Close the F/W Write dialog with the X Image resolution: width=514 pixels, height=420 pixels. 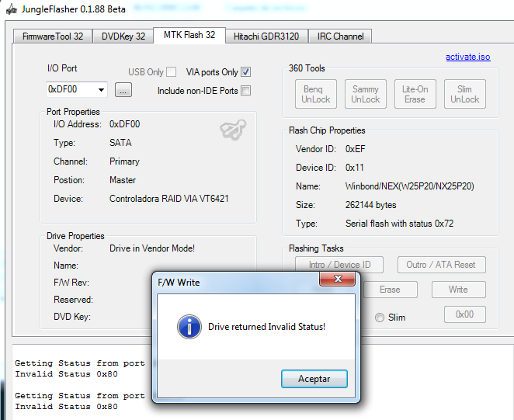tap(337, 279)
